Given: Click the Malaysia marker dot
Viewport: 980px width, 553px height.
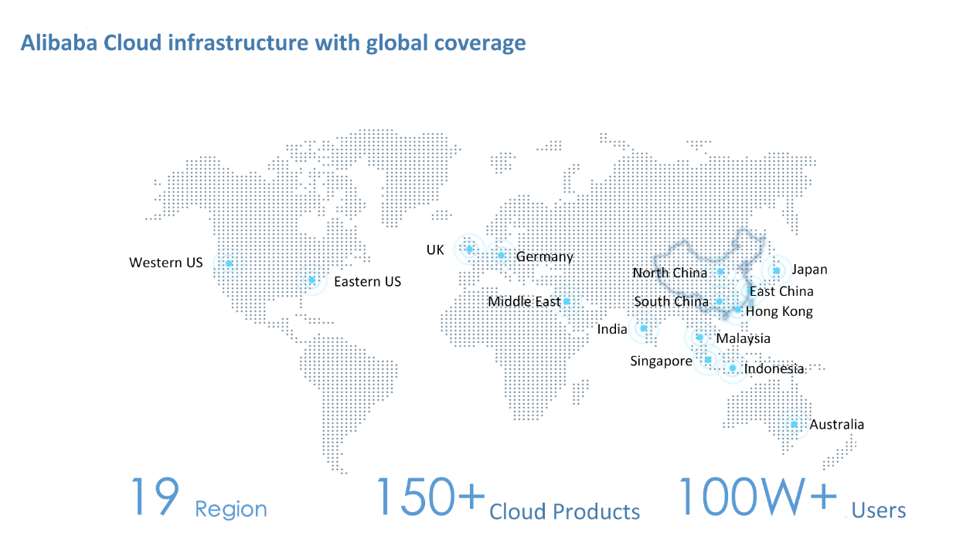Looking at the screenshot, I should [700, 337].
